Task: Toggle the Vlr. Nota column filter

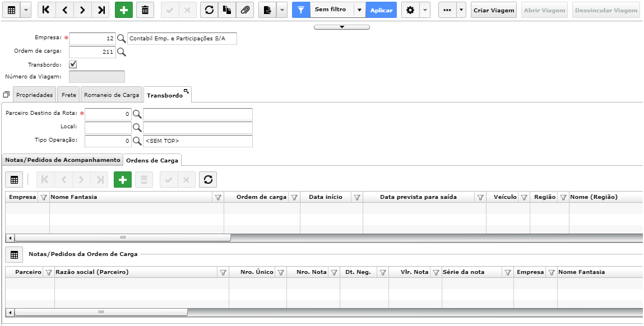Action: (435, 273)
